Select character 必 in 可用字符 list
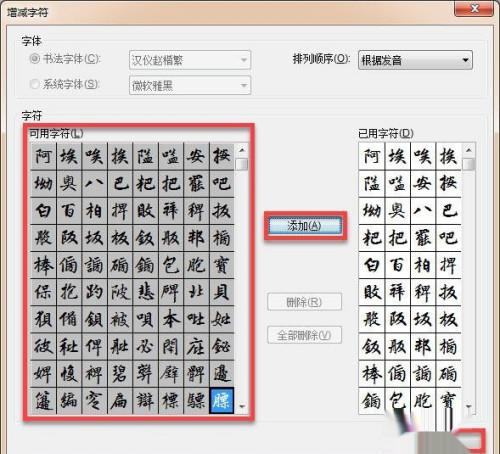 tap(145, 347)
